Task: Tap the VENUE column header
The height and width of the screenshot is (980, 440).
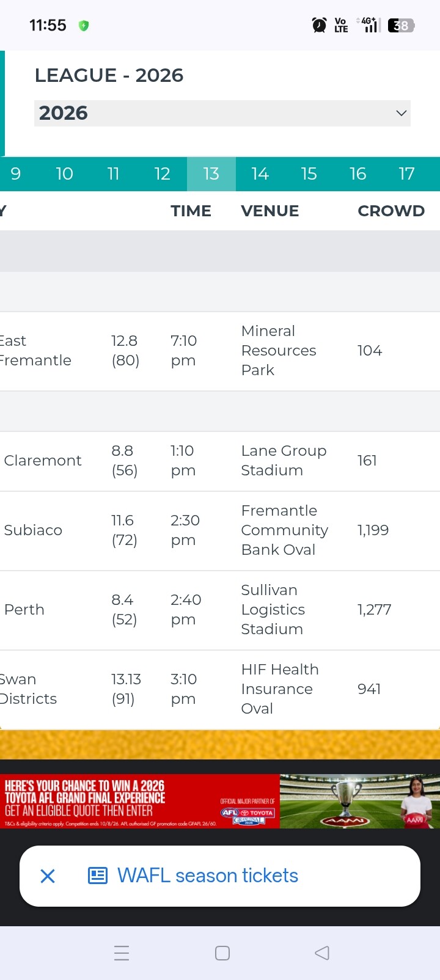Action: coord(270,211)
